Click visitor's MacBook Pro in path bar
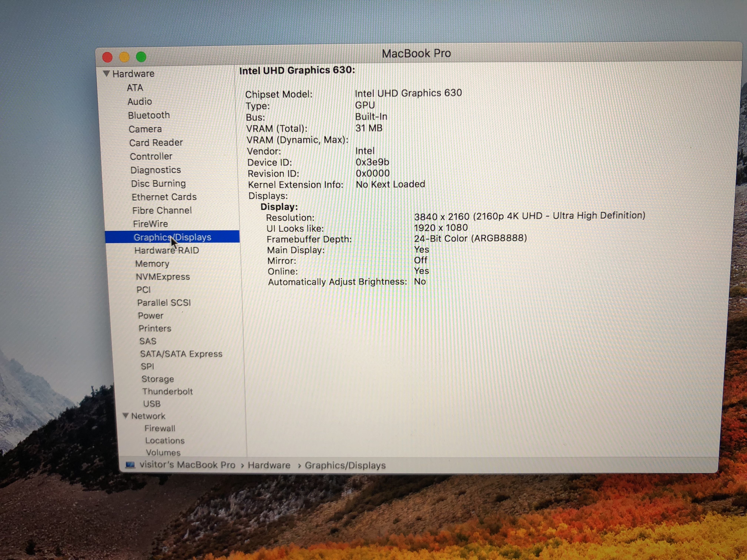747x560 pixels. (x=187, y=465)
